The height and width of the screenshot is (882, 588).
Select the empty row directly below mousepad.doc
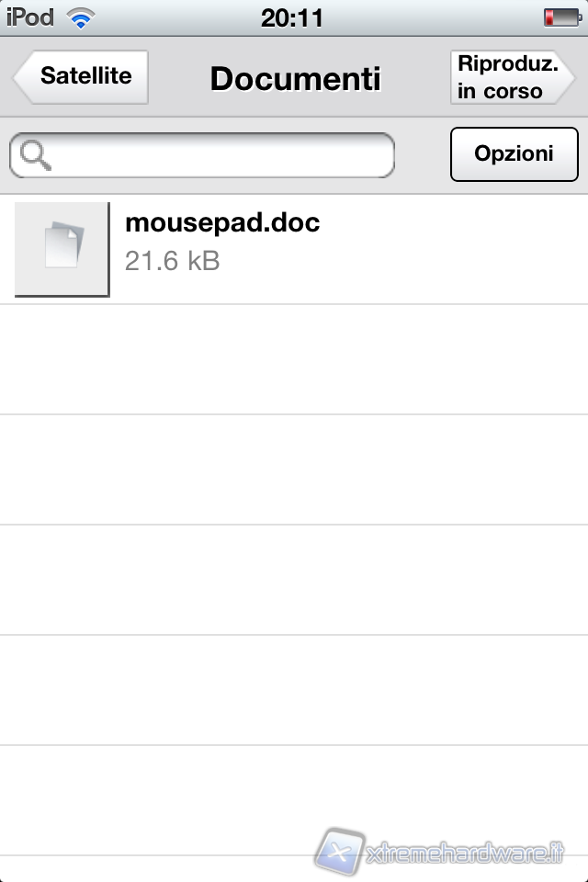[294, 359]
